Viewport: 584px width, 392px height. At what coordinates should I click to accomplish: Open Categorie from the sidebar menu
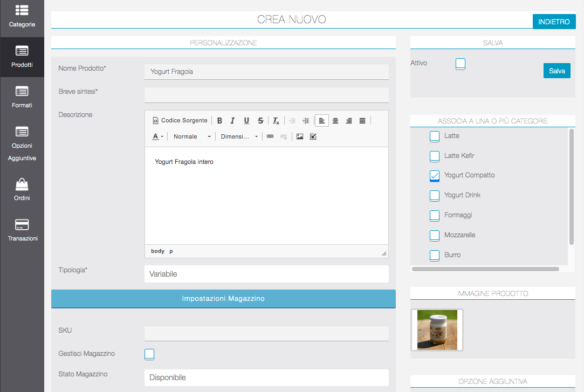pyautogui.click(x=22, y=16)
